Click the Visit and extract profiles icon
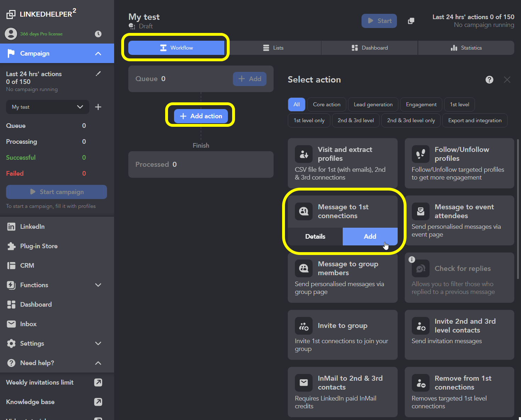 [x=304, y=154]
